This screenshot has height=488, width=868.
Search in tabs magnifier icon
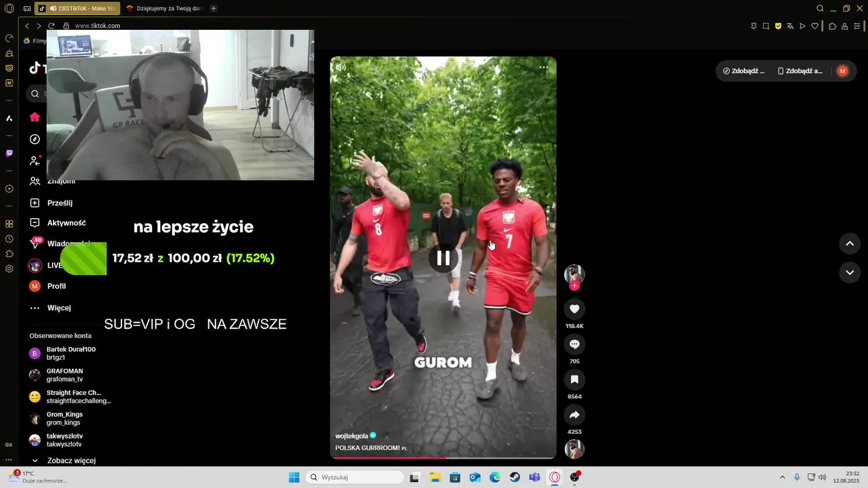click(820, 9)
